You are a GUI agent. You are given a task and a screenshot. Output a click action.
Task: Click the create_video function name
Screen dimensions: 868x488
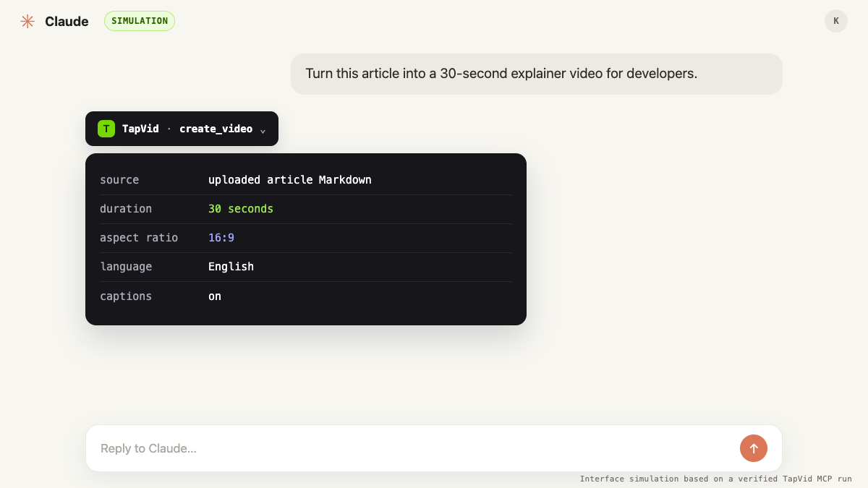point(216,129)
